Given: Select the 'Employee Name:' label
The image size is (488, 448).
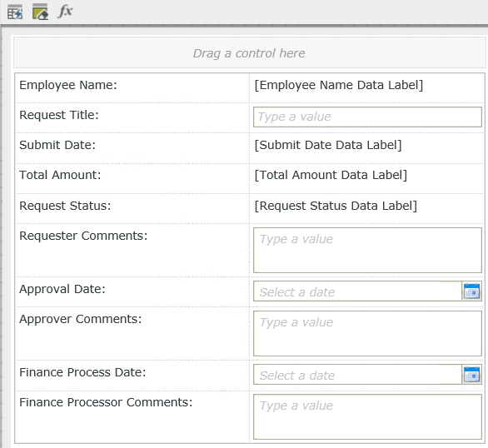Looking at the screenshot, I should coord(68,85).
